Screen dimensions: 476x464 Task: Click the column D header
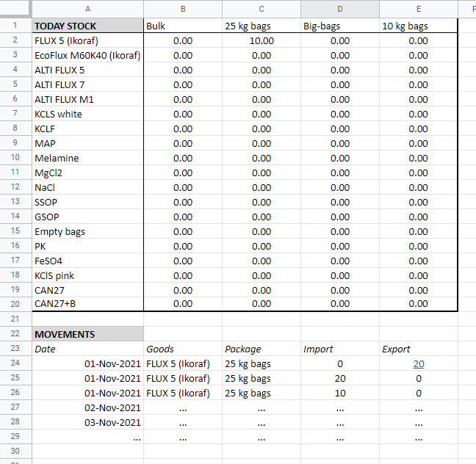click(340, 9)
